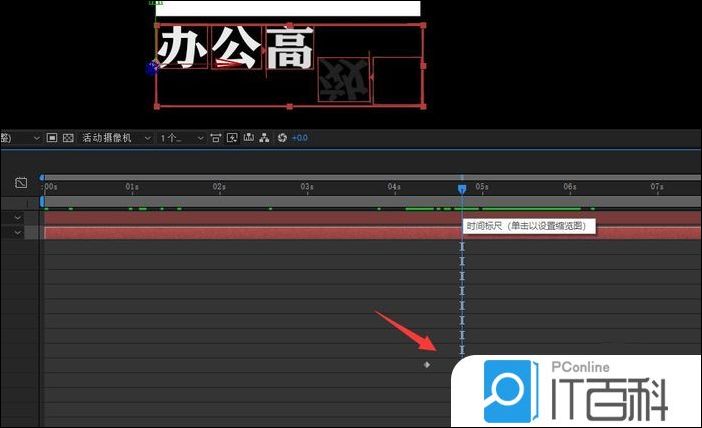The width and height of the screenshot is (702, 428).
Task: Select the 高 character in the viewer
Action: (x=290, y=48)
